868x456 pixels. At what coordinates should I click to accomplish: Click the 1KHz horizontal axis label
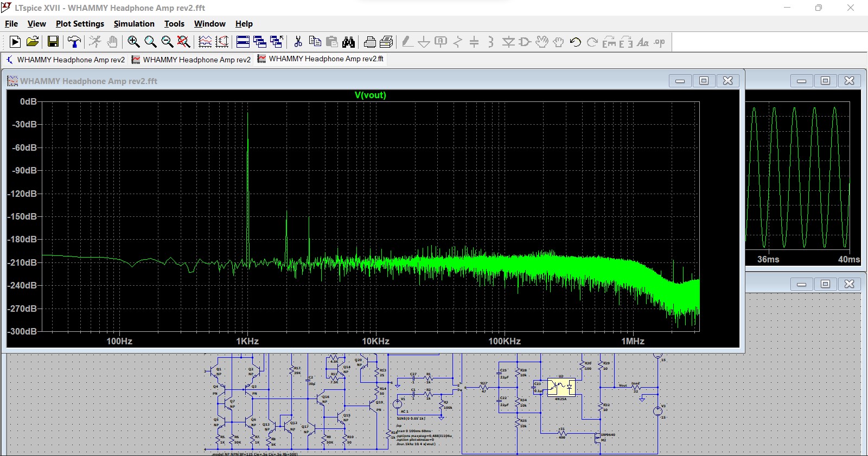tap(247, 341)
